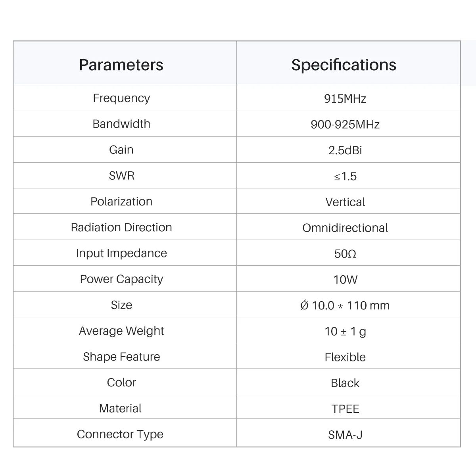Select the Vertical polarization value
Image resolution: width=476 pixels, height=476 pixels.
click(x=345, y=202)
